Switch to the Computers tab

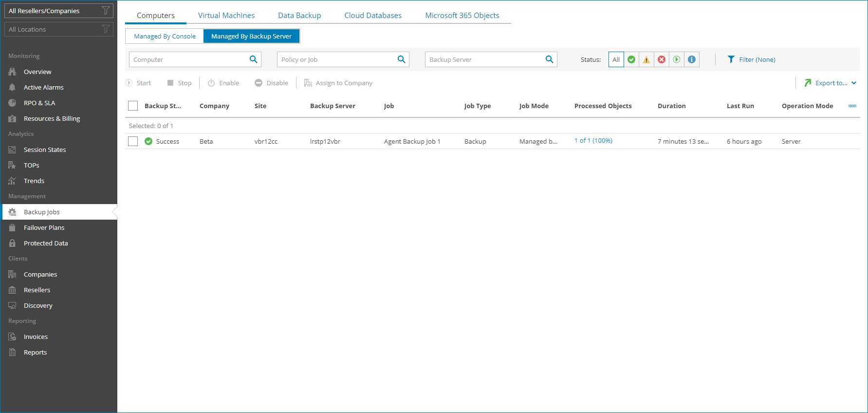click(x=156, y=16)
